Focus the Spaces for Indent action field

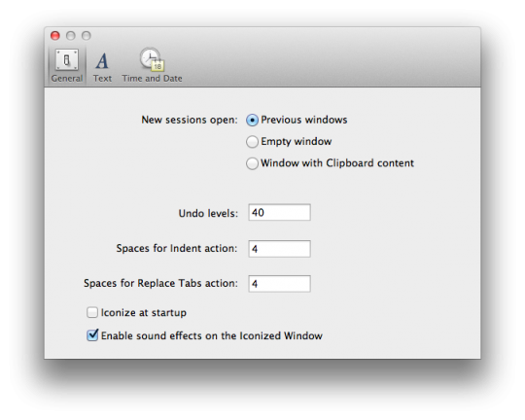(280, 249)
